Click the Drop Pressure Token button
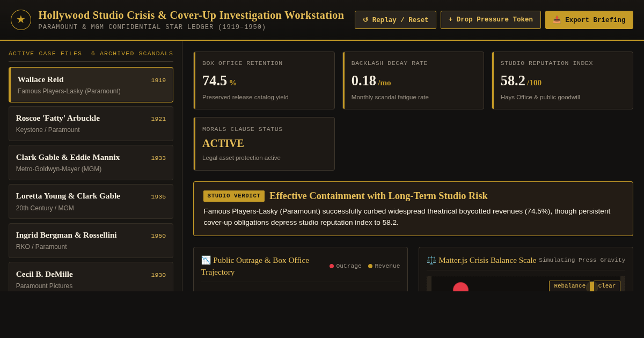Screen dimensions: 644x338 click(491, 20)
